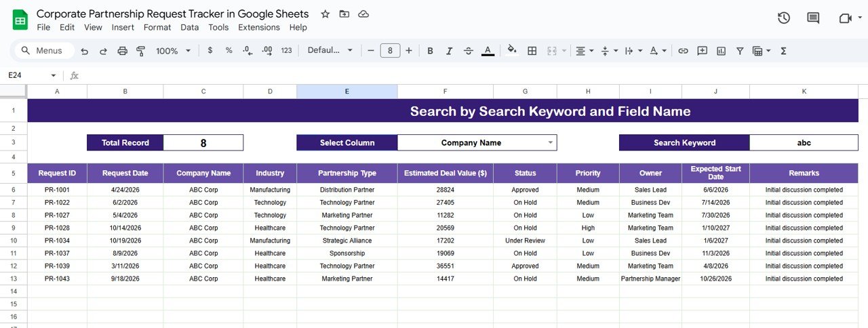Screen dimensions: 868x328
Task: Click the Insert chart icon
Action: click(721, 51)
